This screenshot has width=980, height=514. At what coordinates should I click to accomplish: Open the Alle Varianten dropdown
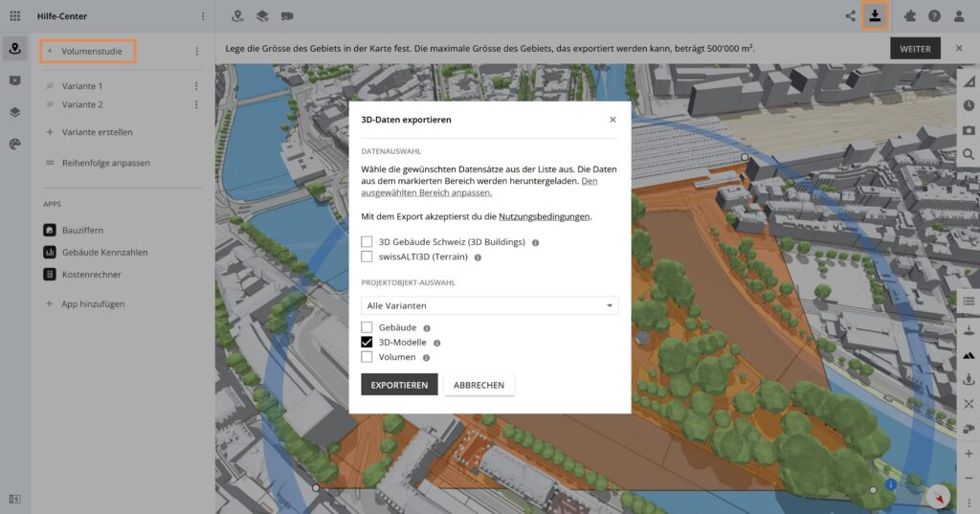click(x=489, y=305)
